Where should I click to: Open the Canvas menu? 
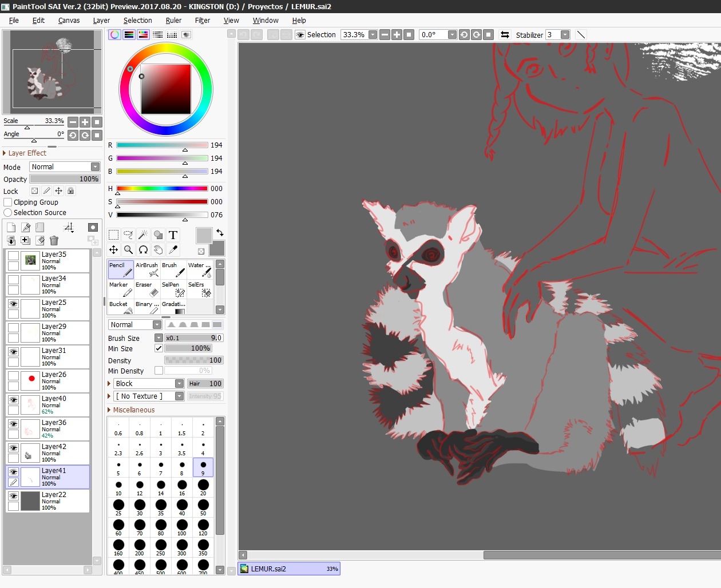point(69,21)
